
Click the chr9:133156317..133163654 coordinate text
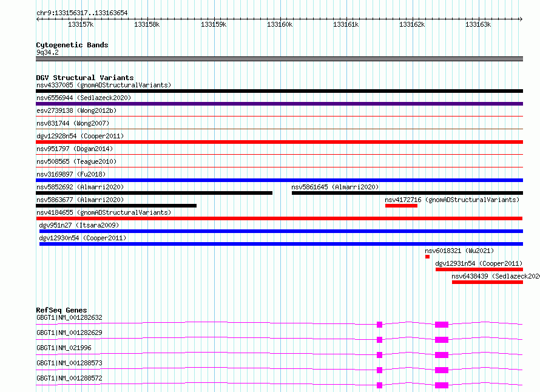[82, 13]
